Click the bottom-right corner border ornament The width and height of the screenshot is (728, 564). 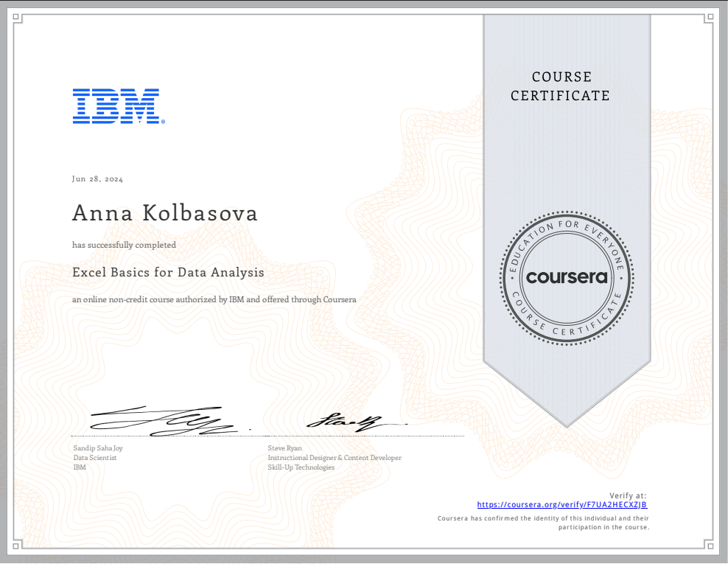(x=710, y=546)
